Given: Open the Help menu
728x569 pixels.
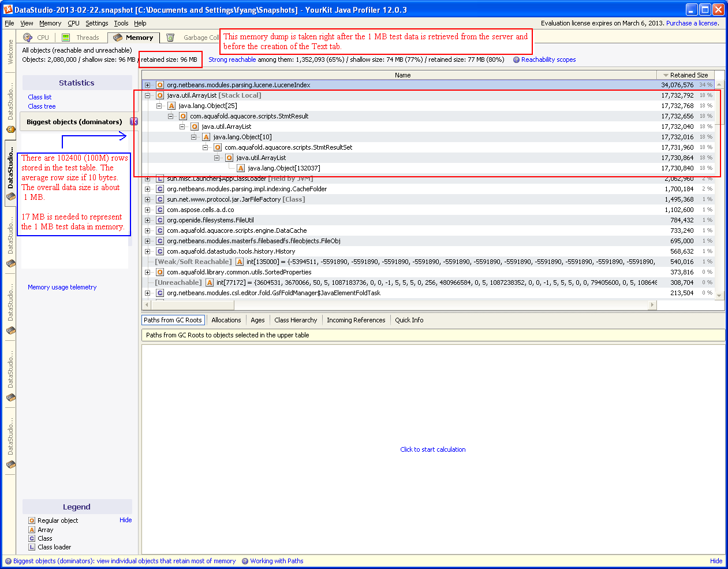Looking at the screenshot, I should (140, 23).
